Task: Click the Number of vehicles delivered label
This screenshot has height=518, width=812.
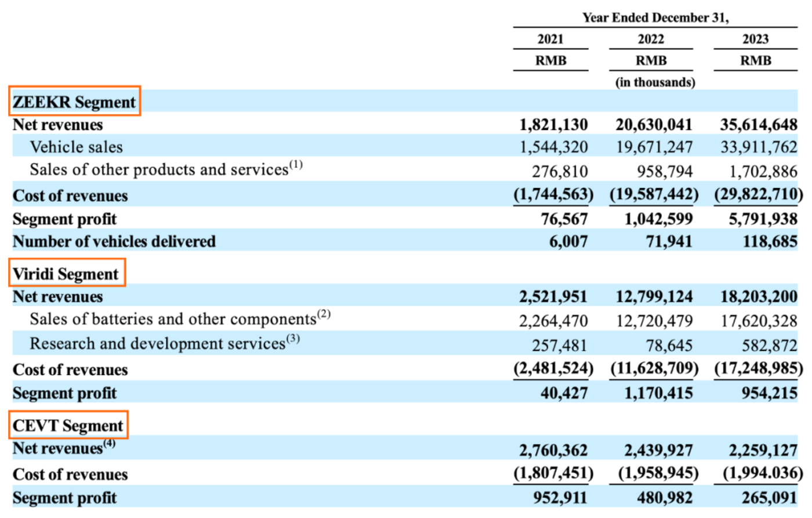Action: click(114, 241)
